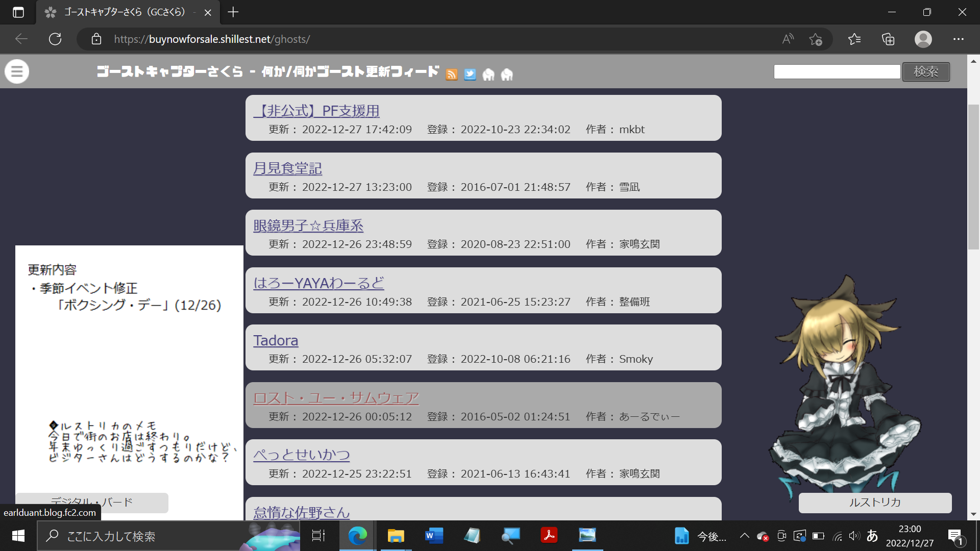Screen dimensions: 980x551
Task: Click the orange RSS feed icon
Action: 452,74
